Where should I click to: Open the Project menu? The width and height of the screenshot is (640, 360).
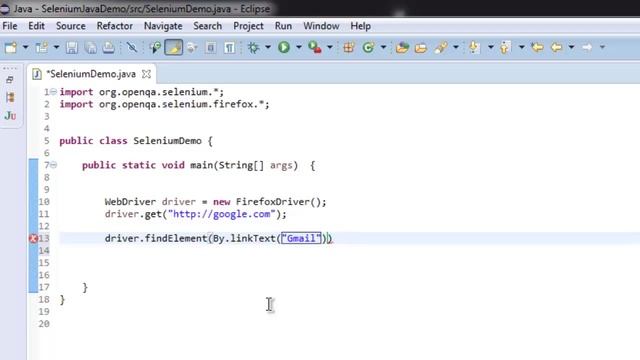coord(248,26)
